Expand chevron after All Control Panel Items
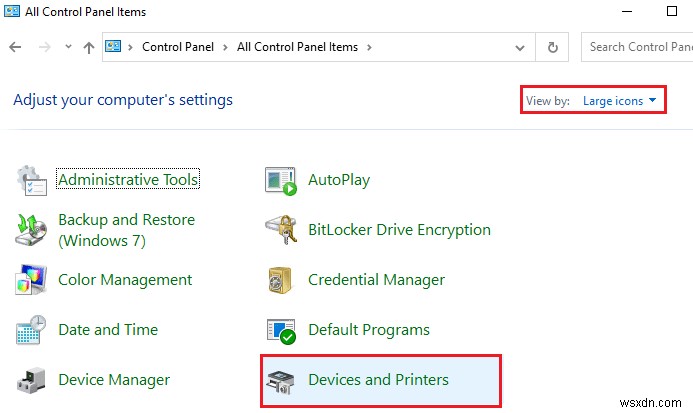This screenshot has width=693, height=413. 369,47
